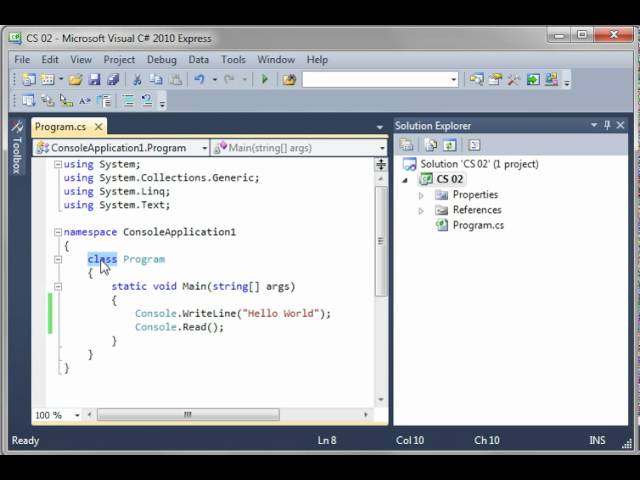Open the Edit menu
This screenshot has width=640, height=480.
[x=50, y=60]
